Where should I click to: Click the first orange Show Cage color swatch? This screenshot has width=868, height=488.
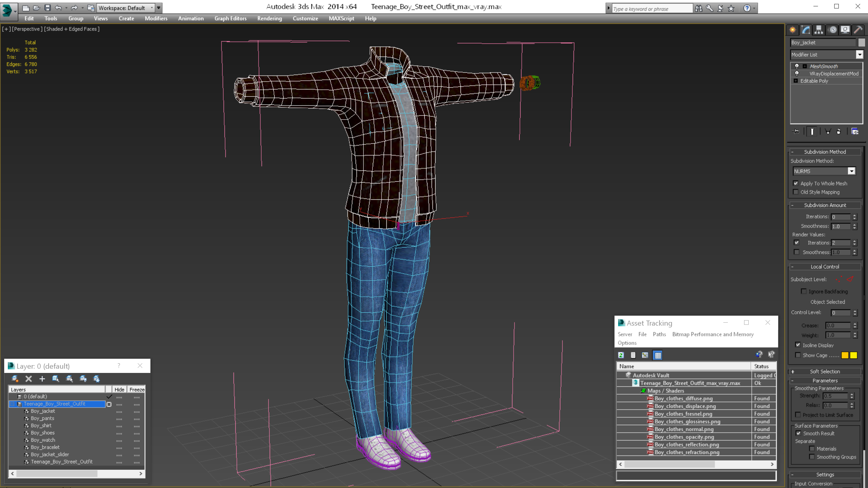[x=845, y=355]
